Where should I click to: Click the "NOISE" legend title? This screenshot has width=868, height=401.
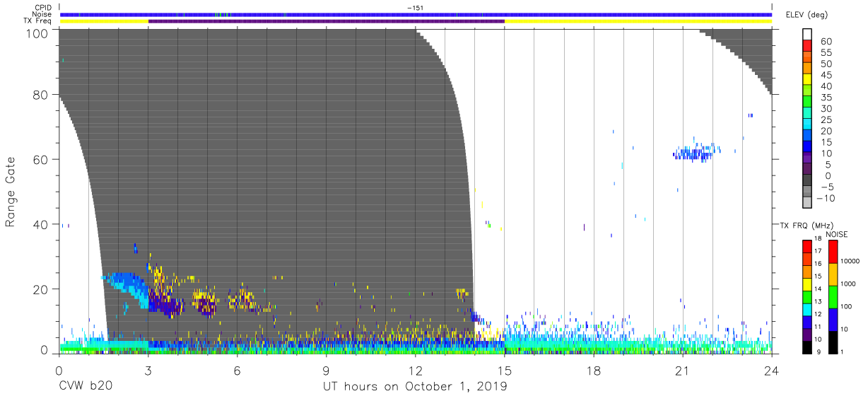(837, 234)
